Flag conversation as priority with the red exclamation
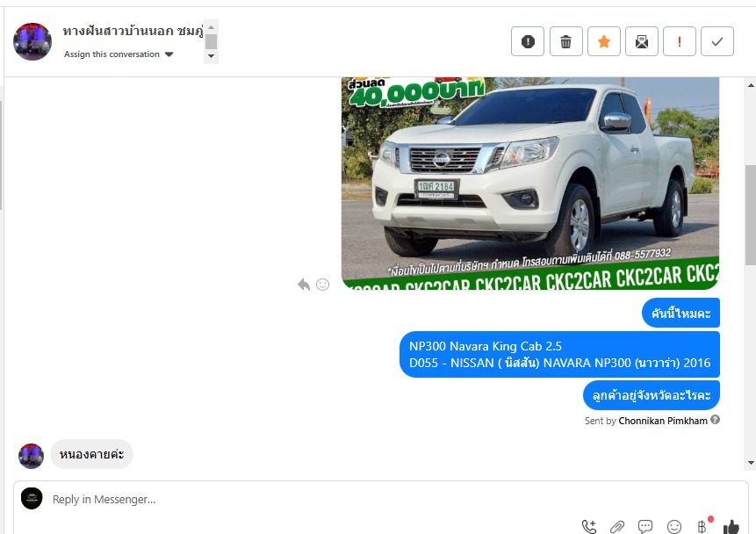The image size is (756, 534). point(680,41)
